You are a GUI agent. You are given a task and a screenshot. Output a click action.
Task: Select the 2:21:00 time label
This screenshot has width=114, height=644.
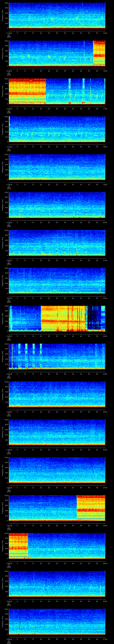[9, 298]
